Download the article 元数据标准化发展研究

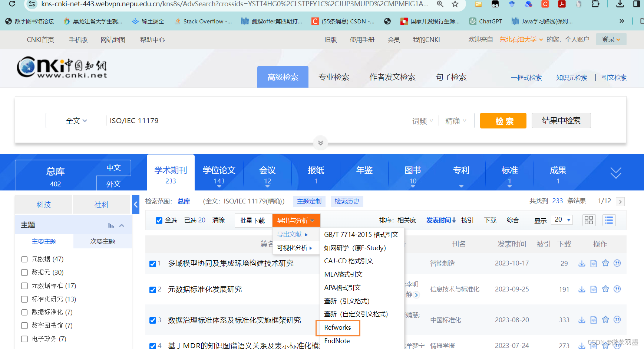click(582, 289)
